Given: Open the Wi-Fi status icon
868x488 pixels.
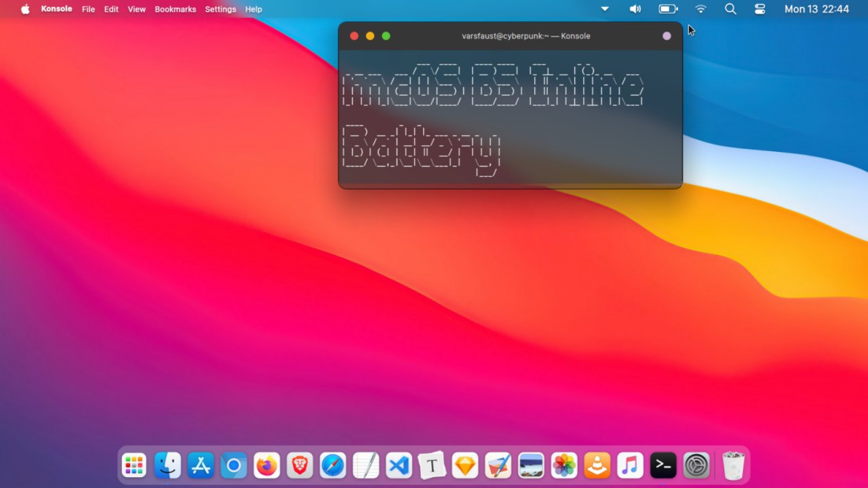Looking at the screenshot, I should 701,9.
